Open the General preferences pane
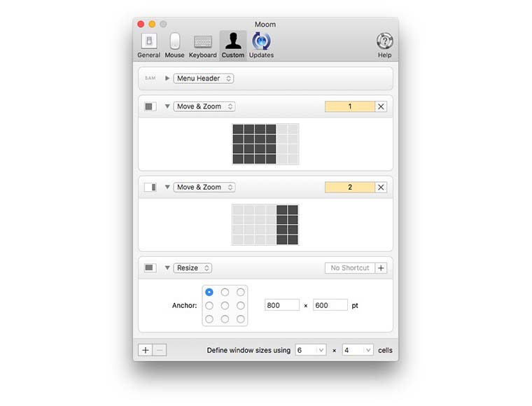This screenshot has height=406, width=532. click(x=148, y=45)
